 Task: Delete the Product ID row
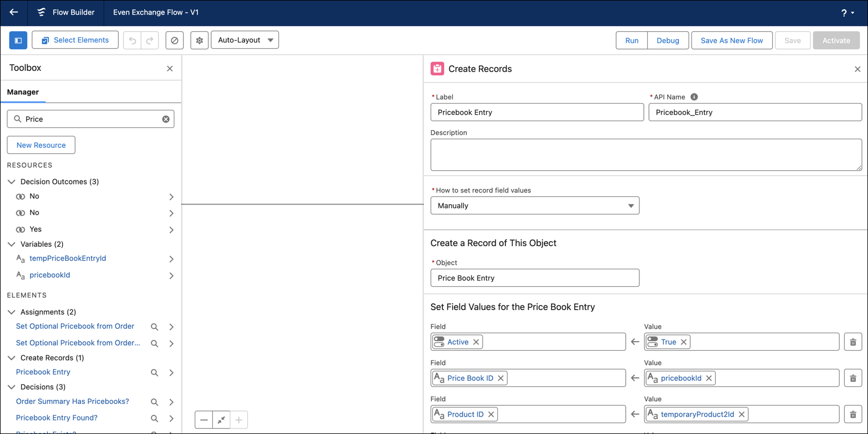tap(853, 414)
